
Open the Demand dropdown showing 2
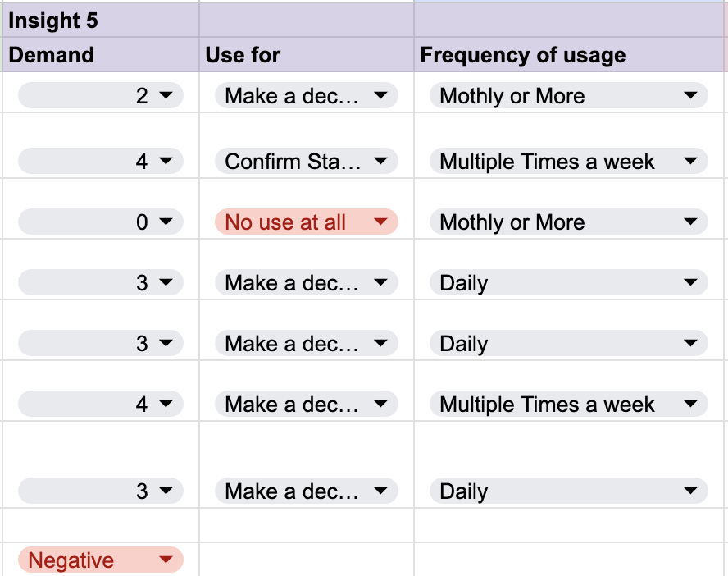(x=101, y=96)
